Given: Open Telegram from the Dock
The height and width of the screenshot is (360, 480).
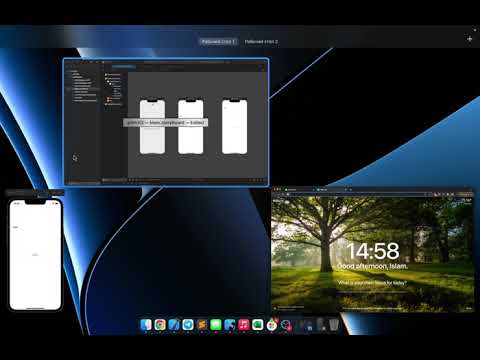Looking at the screenshot, I should click(x=188, y=324).
